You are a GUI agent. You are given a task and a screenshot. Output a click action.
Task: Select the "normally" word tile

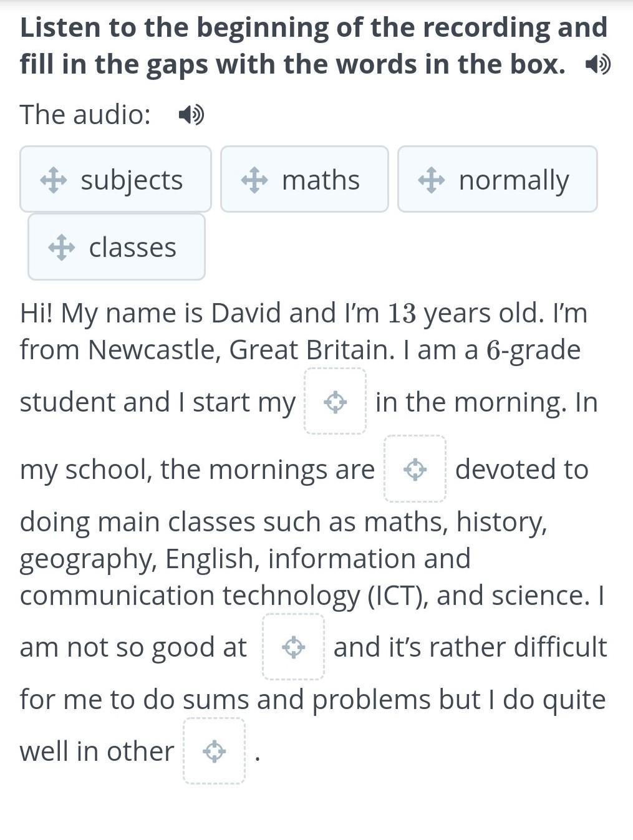click(498, 180)
